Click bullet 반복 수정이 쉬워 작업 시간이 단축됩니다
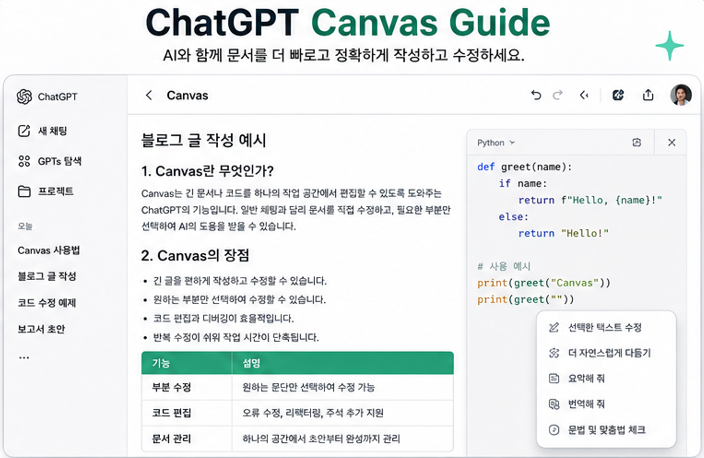 point(236,337)
